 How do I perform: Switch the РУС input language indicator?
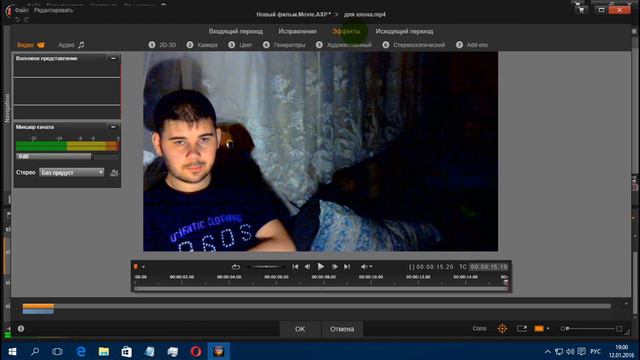click(596, 351)
